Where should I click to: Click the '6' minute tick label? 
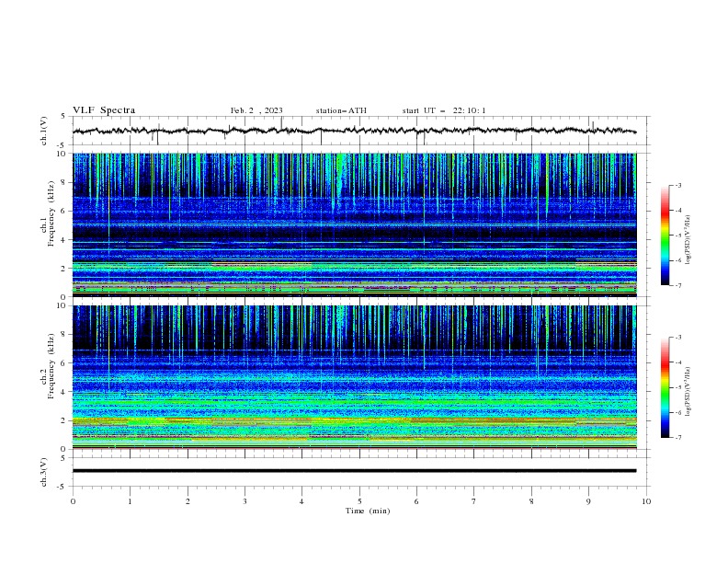coord(416,501)
